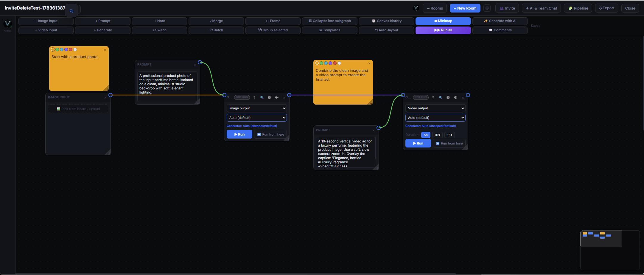The height and width of the screenshot is (275, 644).
Task: Open Generate with AI
Action: tap(500, 21)
